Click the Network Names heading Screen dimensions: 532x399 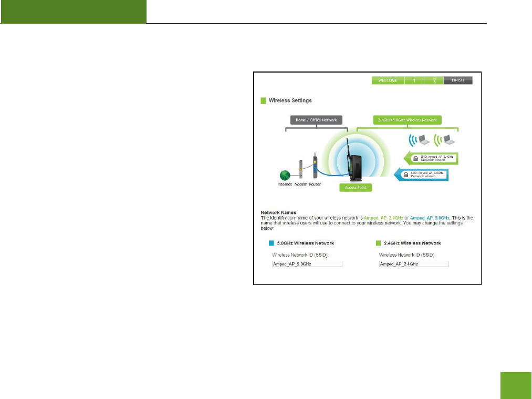pos(278,212)
